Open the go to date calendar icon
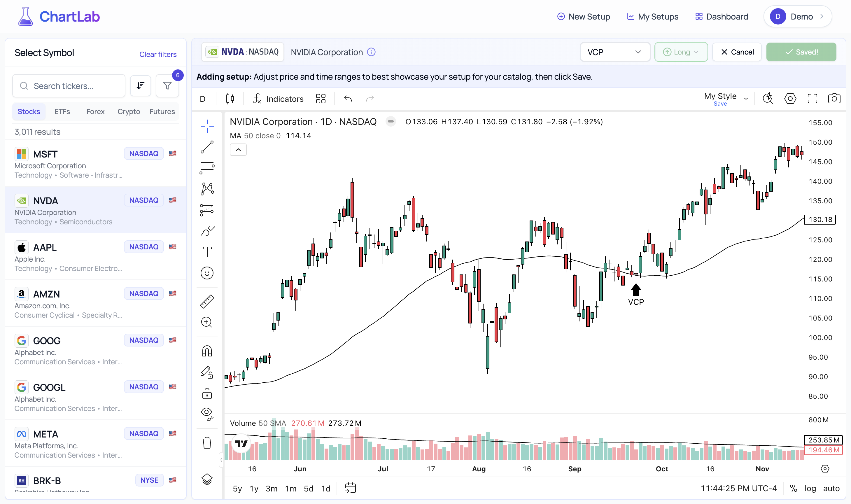Image resolution: width=851 pixels, height=504 pixels. [x=350, y=488]
